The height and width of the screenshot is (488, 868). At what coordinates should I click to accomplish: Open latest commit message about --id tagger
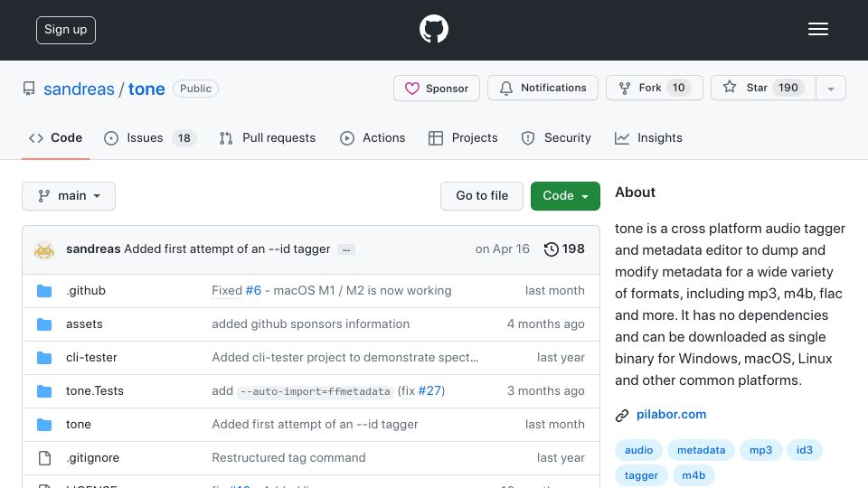tap(227, 249)
